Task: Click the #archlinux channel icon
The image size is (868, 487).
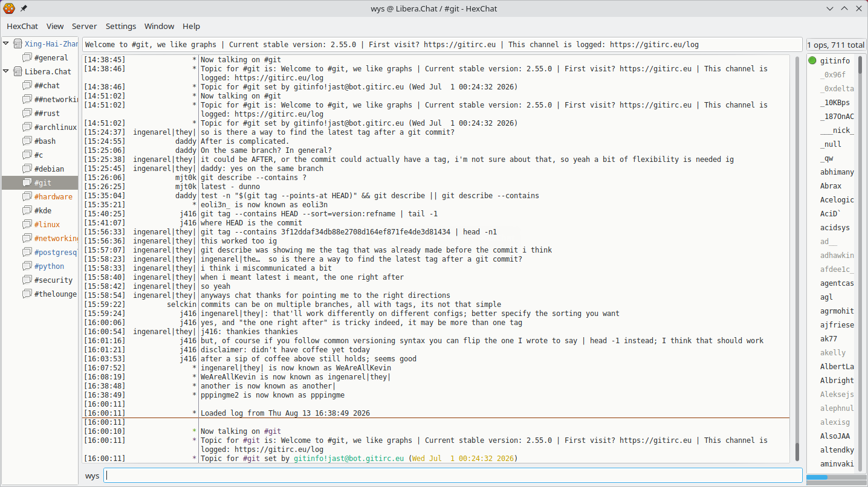Action: pos(27,127)
